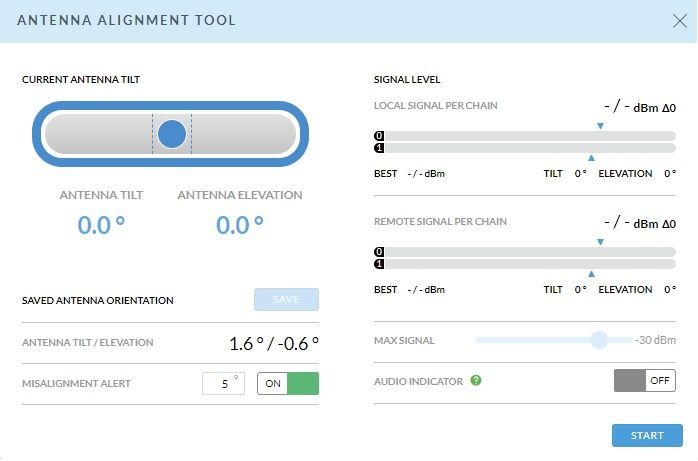Click local signal chain 0 badge
The image size is (698, 461).
[379, 136]
